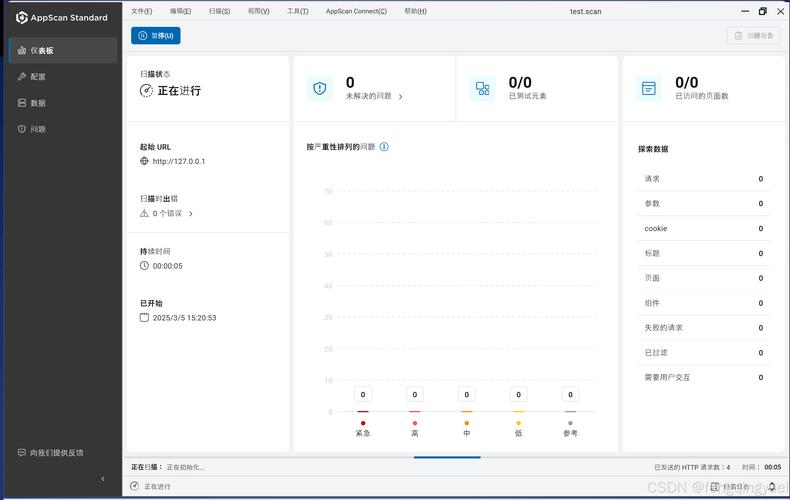Pause the scan with 暂停 button
The image size is (790, 500).
coord(156,36)
